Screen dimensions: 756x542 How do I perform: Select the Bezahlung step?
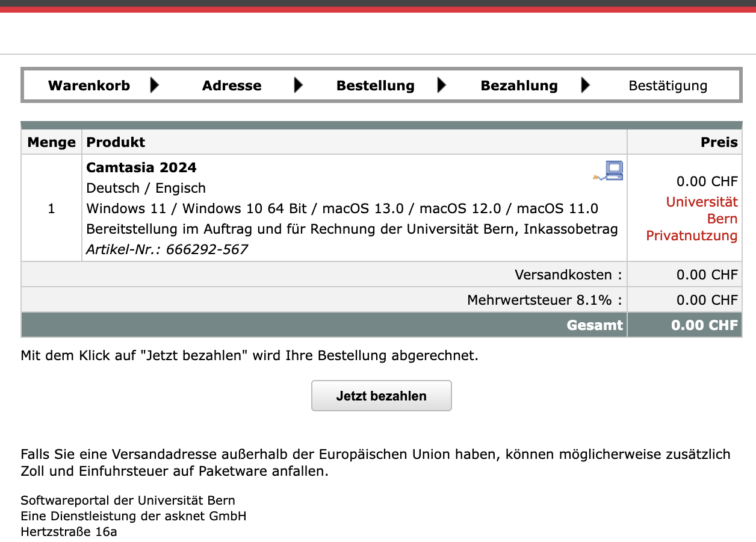point(519,86)
